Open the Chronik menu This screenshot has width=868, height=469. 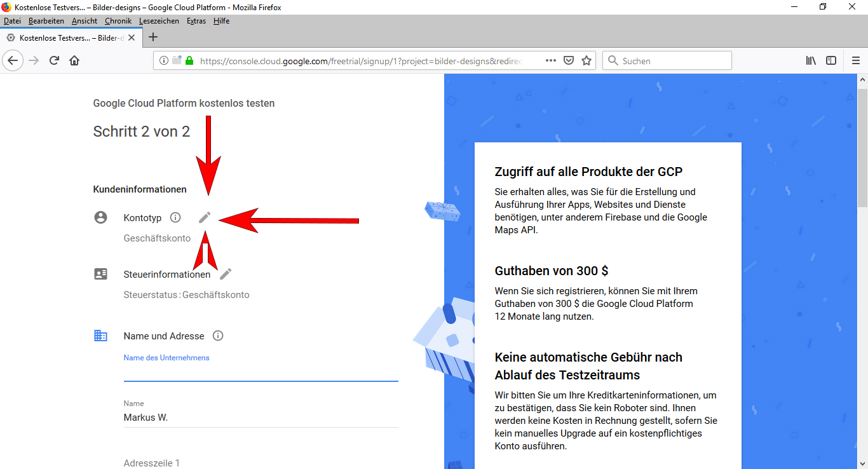(118, 21)
